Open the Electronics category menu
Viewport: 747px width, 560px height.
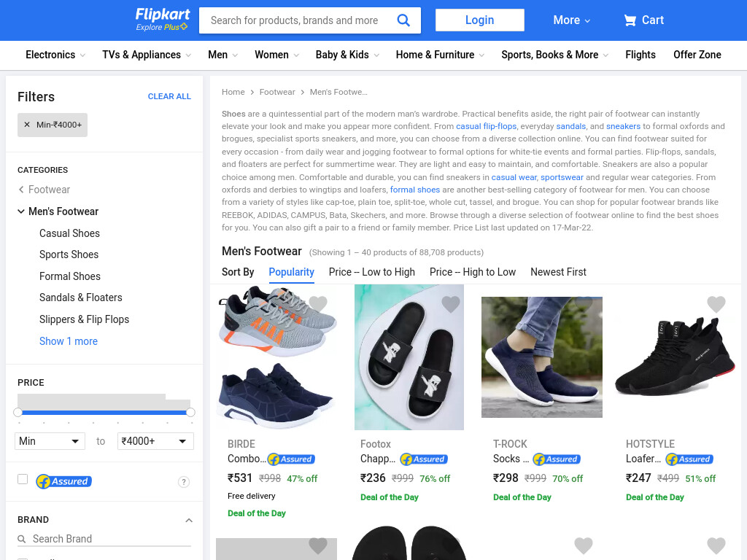click(55, 55)
